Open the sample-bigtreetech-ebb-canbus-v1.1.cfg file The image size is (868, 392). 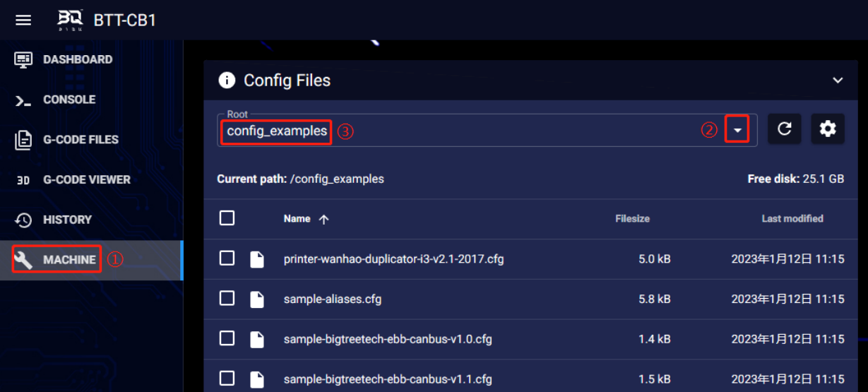click(x=387, y=379)
